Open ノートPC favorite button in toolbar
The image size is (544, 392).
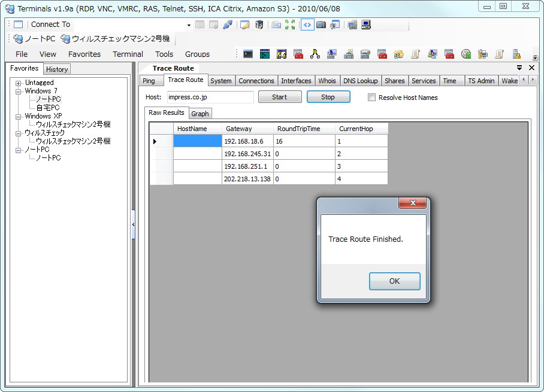pyautogui.click(x=34, y=39)
